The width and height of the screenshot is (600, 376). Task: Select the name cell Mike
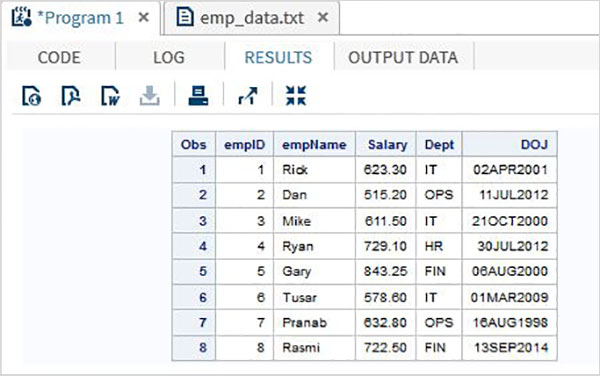pos(314,221)
